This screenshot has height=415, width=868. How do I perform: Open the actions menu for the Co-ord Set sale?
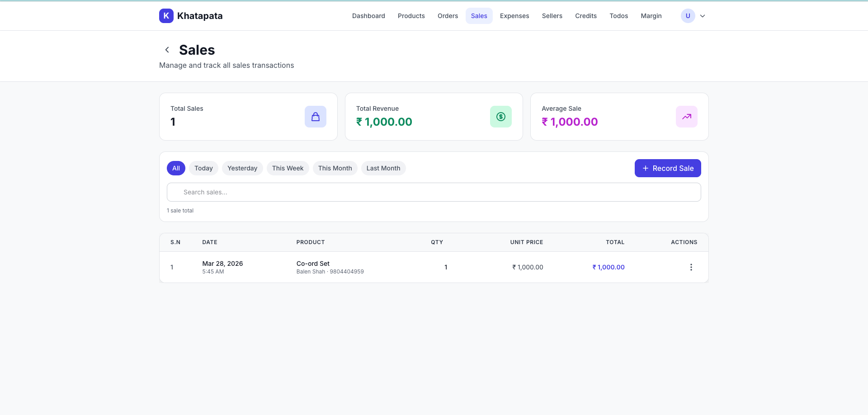(691, 267)
